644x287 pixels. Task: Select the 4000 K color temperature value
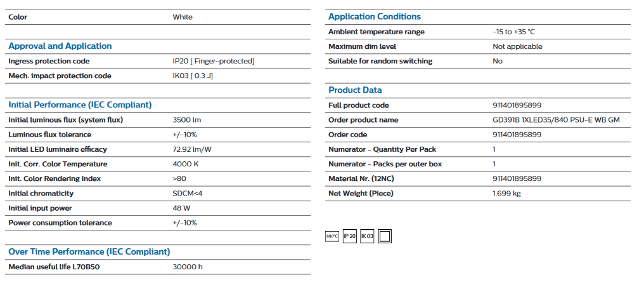tap(186, 164)
